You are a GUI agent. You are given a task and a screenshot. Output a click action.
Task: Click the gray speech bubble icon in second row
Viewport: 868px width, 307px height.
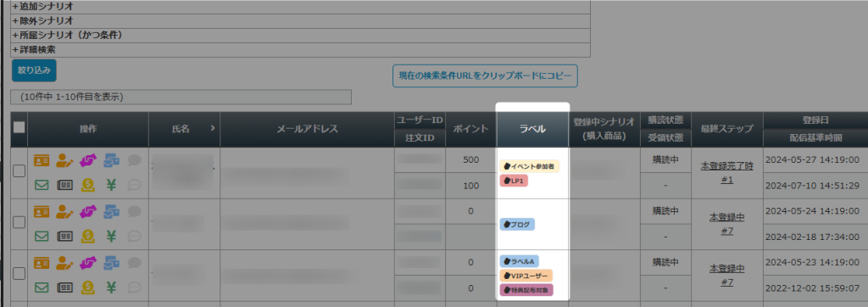click(135, 212)
